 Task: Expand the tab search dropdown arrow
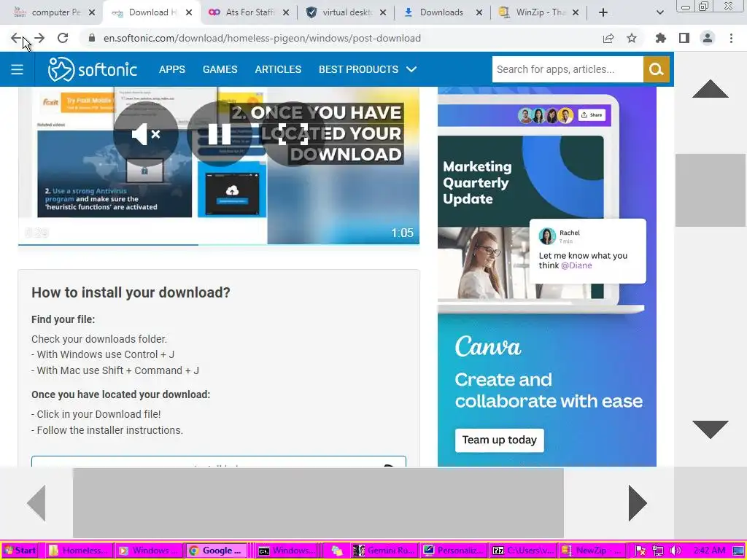click(x=659, y=12)
